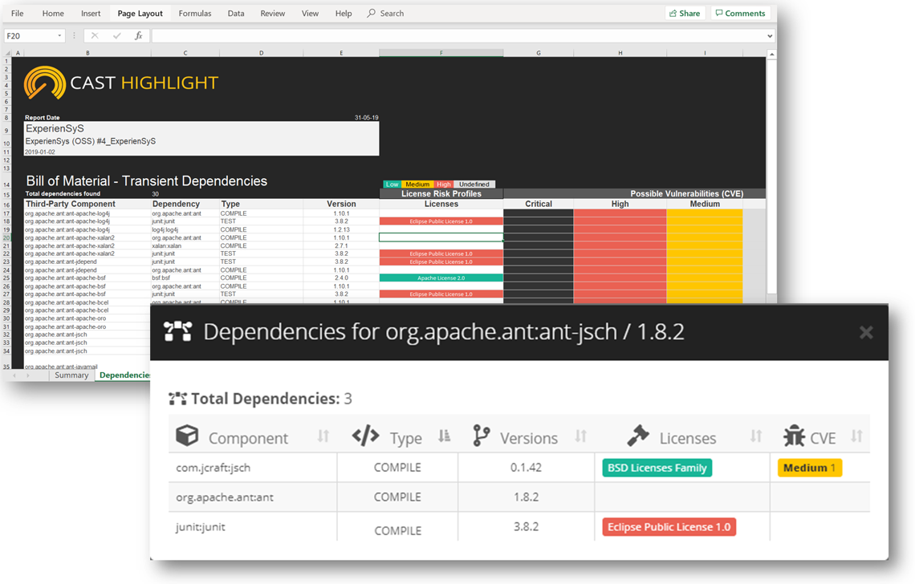
Task: Switch to the Summary sheet tab
Action: [71, 375]
